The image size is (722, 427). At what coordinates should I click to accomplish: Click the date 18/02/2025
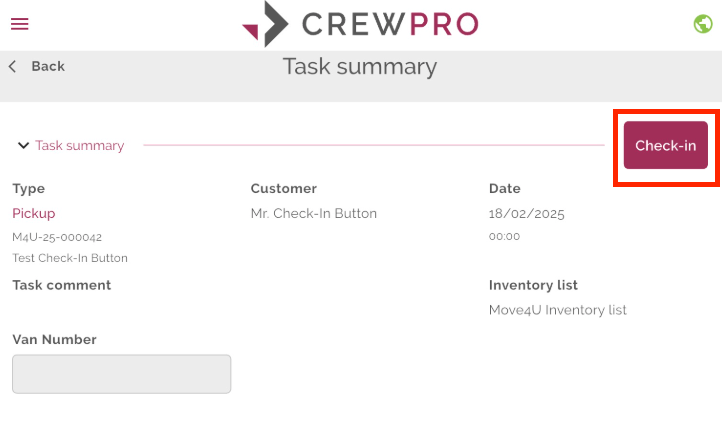(x=527, y=214)
